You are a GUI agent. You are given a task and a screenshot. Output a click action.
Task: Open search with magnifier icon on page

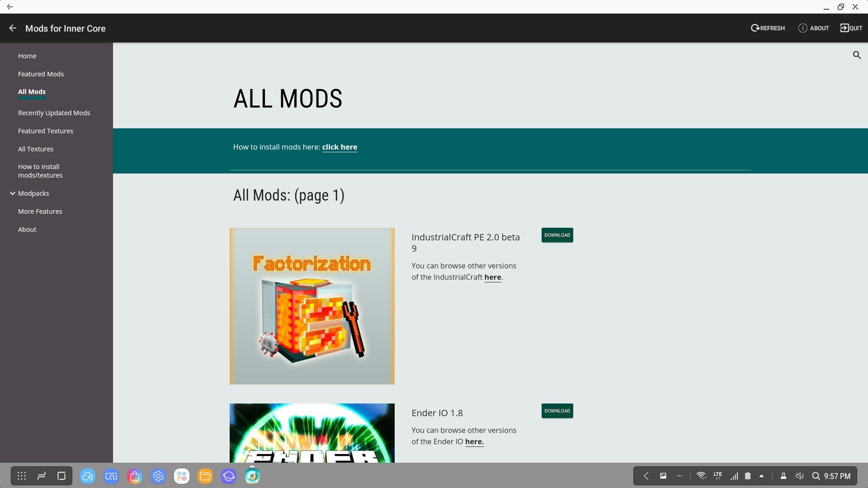coord(857,55)
